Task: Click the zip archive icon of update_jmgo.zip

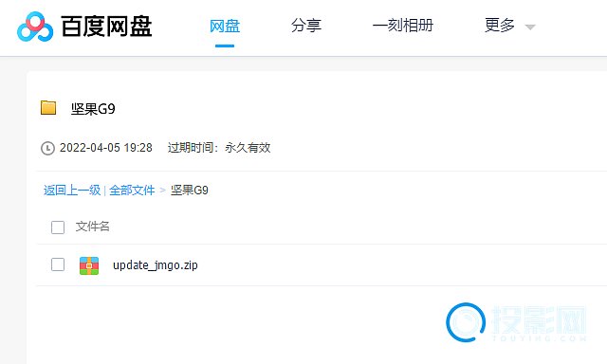Action: pos(89,265)
